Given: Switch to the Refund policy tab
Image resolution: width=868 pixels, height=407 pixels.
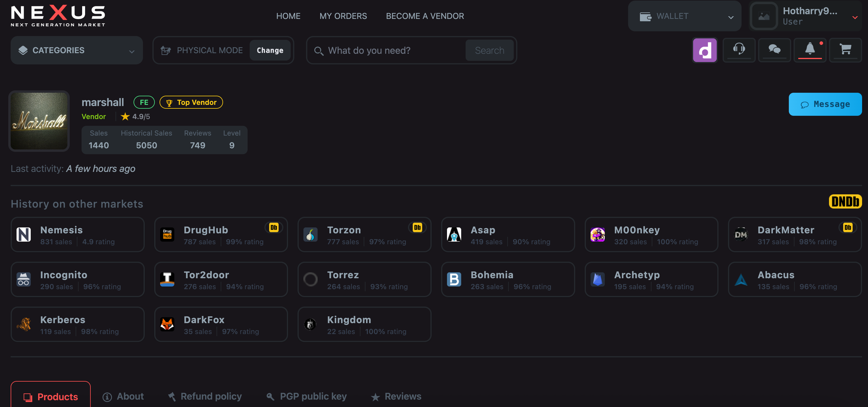Looking at the screenshot, I should coord(205,396).
